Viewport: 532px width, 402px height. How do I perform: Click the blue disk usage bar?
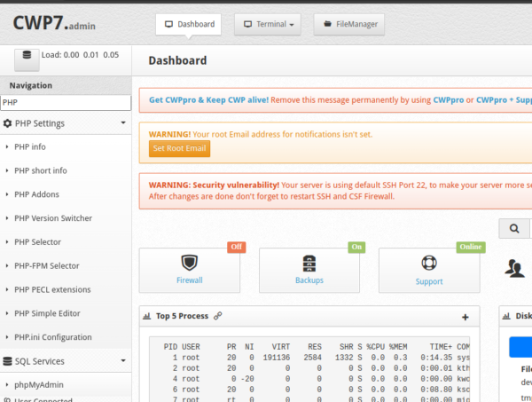tap(520, 347)
